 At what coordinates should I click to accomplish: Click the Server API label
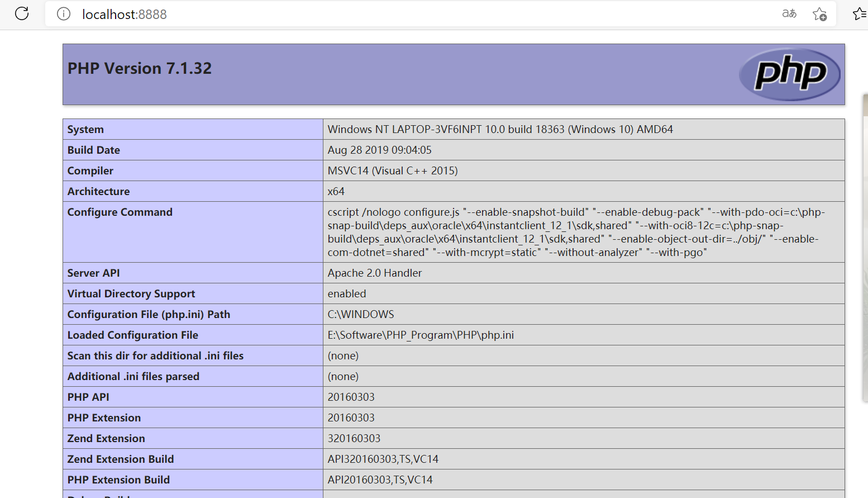tap(93, 273)
